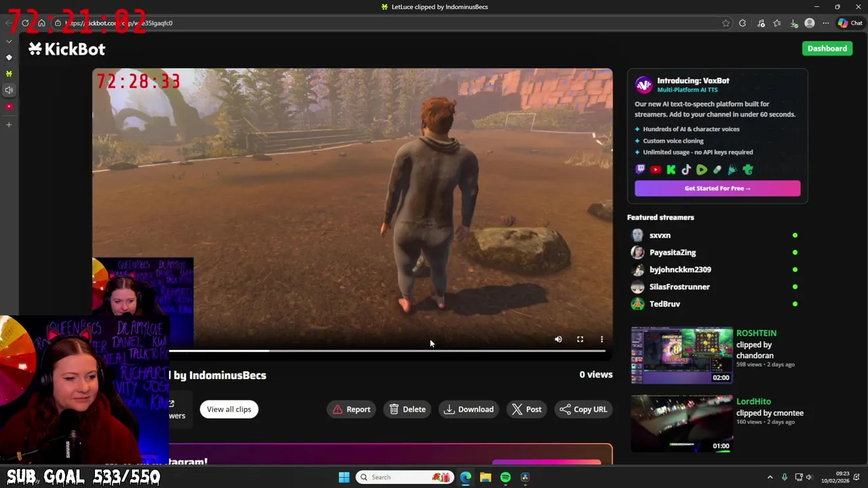The width and height of the screenshot is (868, 488).
Task: Open the LordHito channel link
Action: [753, 401]
